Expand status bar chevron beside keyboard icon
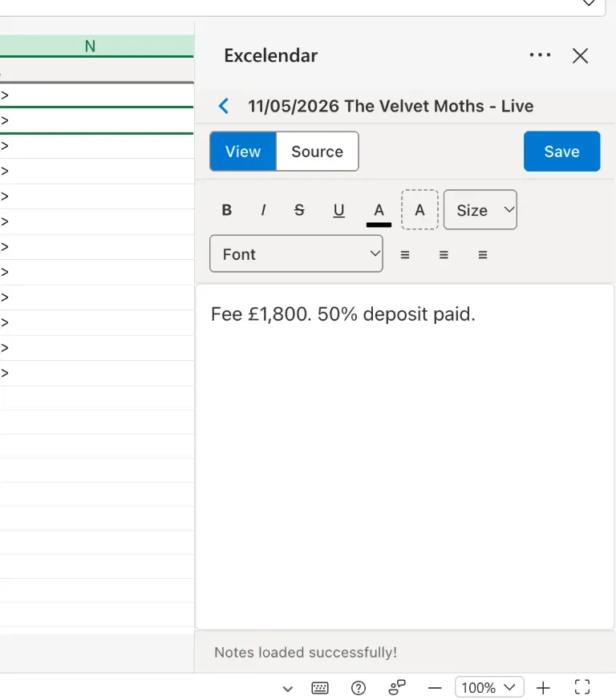 tap(288, 689)
